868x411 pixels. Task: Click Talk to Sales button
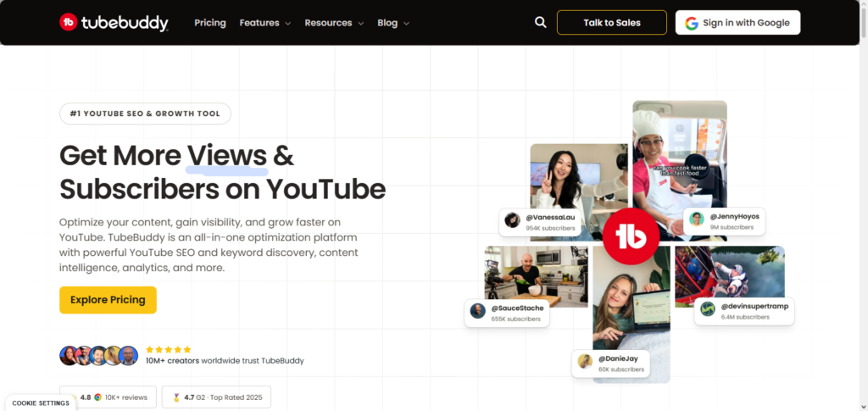[612, 23]
